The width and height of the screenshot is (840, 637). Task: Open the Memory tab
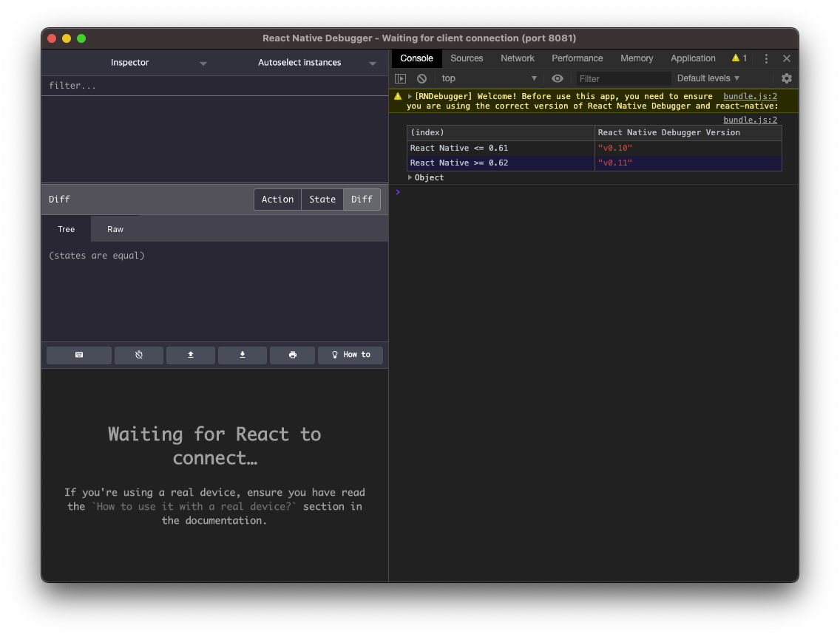pyautogui.click(x=637, y=58)
